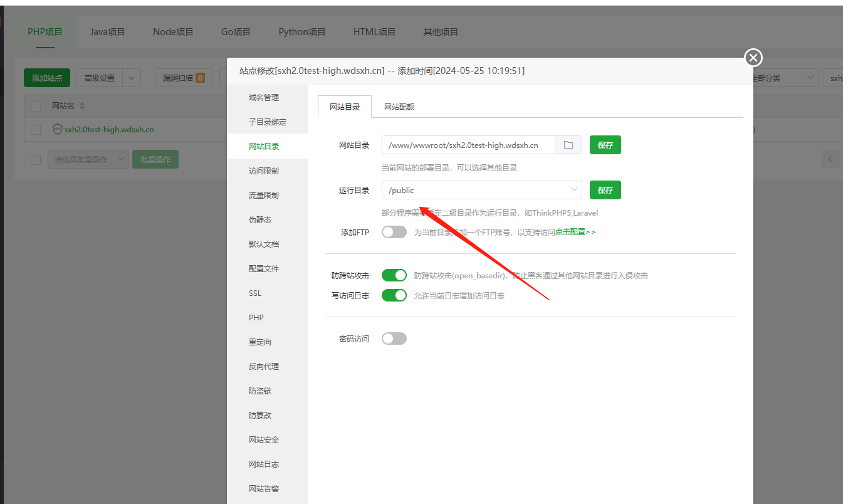Save the 网站目录 path

tap(605, 145)
